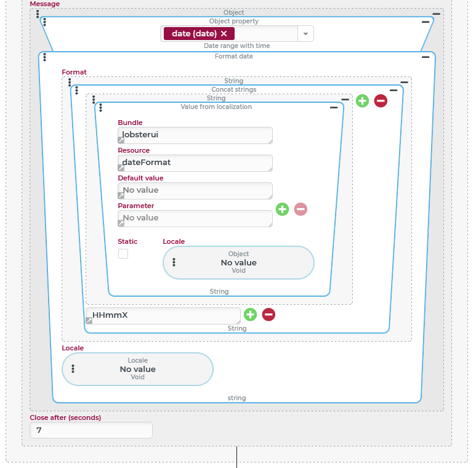Click the Resource field containing dateFormat
476x468 pixels.
[195, 163]
